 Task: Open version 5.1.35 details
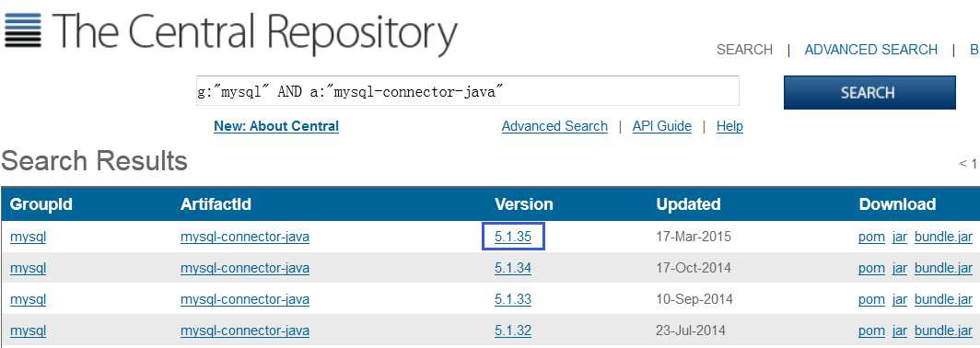(x=512, y=237)
